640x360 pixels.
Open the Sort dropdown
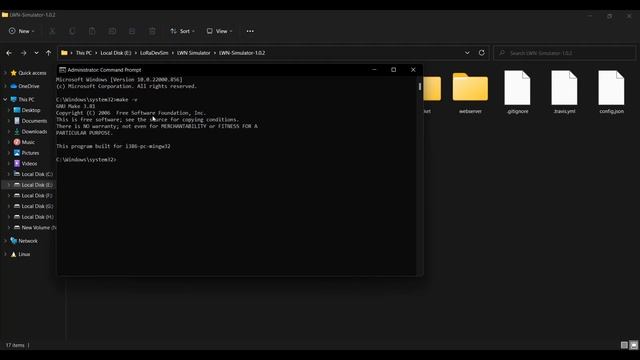[182, 31]
